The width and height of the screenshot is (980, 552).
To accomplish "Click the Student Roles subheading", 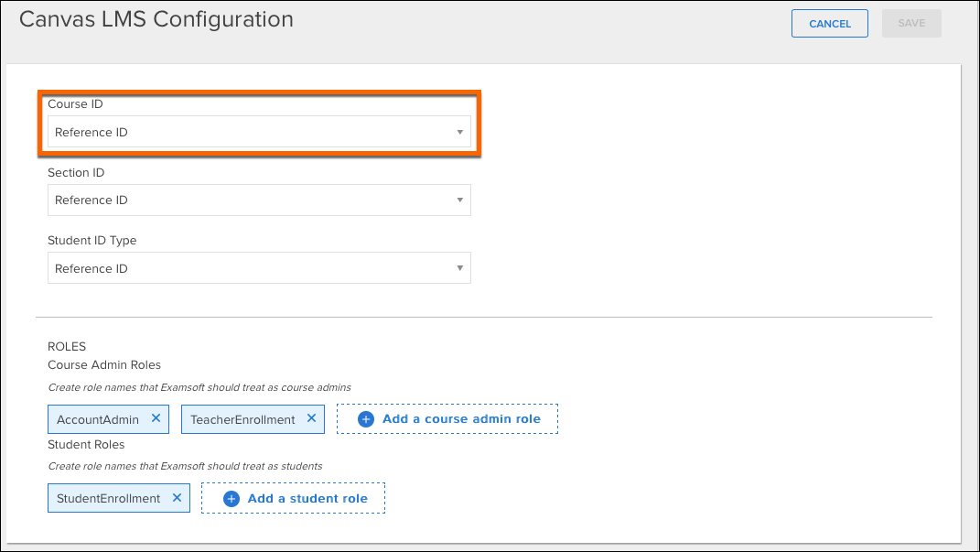I will pos(86,445).
